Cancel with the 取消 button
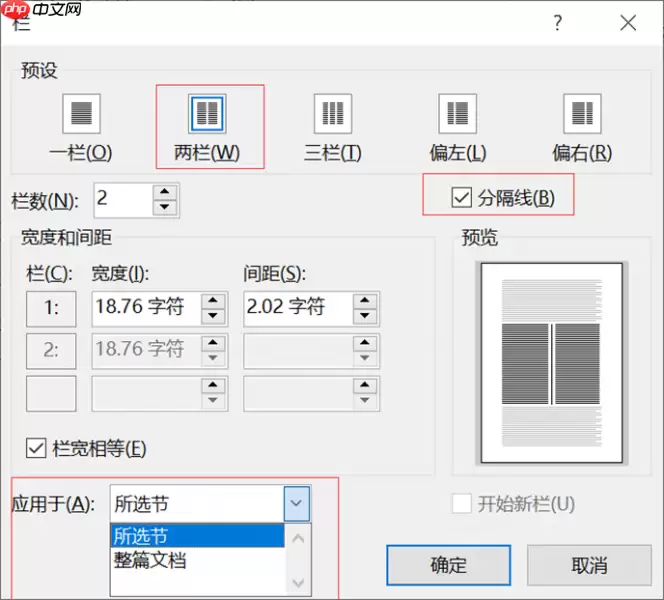The height and width of the screenshot is (600, 664). point(589,565)
